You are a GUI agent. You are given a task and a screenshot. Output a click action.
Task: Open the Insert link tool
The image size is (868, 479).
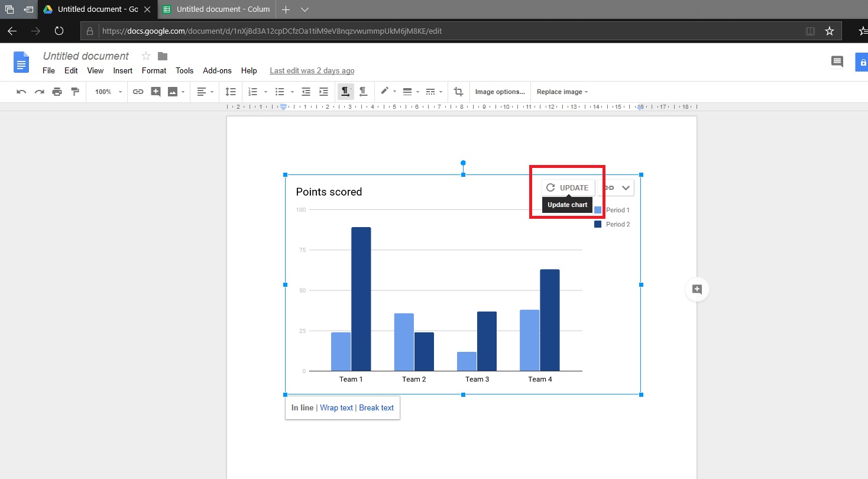pyautogui.click(x=138, y=92)
